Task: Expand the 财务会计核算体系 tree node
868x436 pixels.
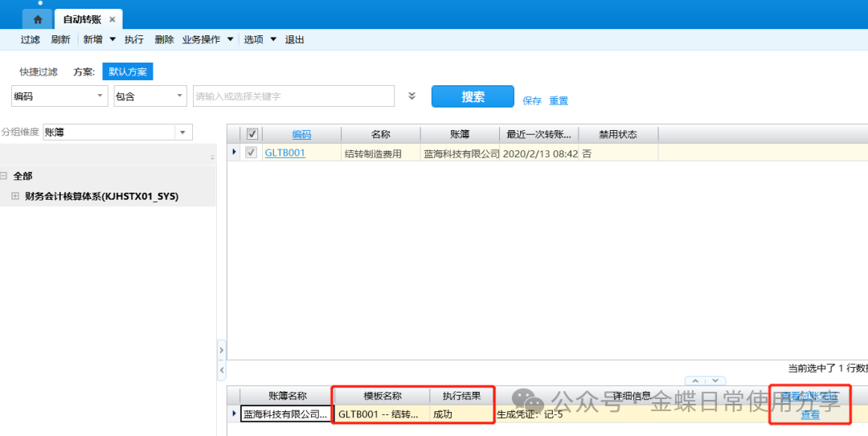Action: pyautogui.click(x=14, y=196)
